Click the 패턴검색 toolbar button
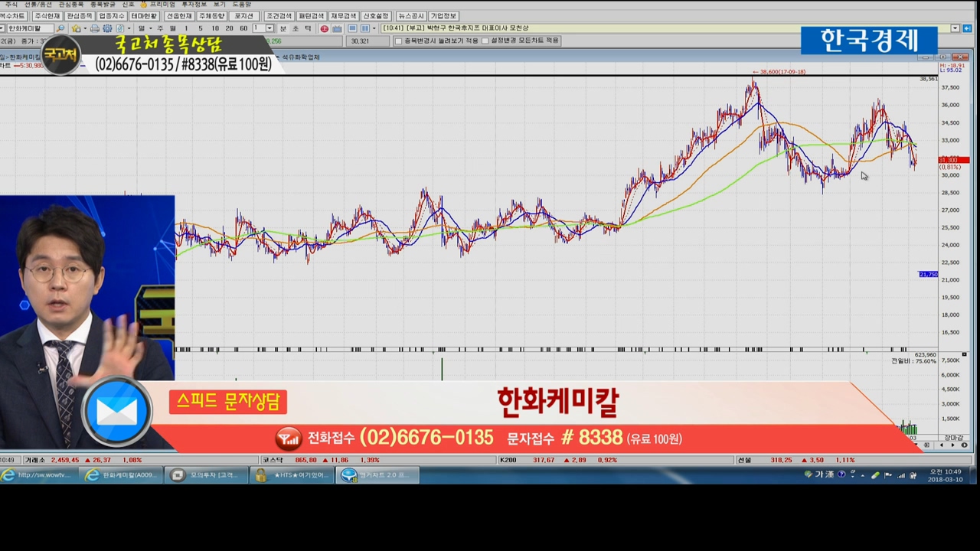Screen dimensions: 980x551 (x=311, y=16)
